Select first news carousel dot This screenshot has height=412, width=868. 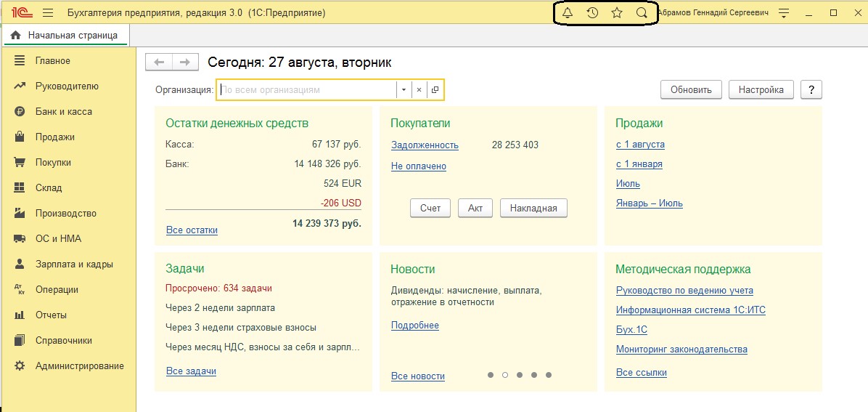pos(491,375)
